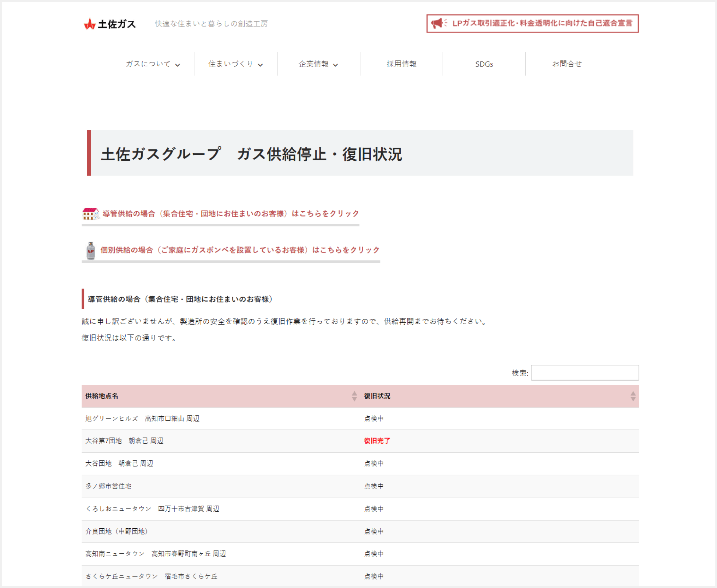Open the お問合せ menu item
This screenshot has height=588, width=717.
tap(567, 64)
